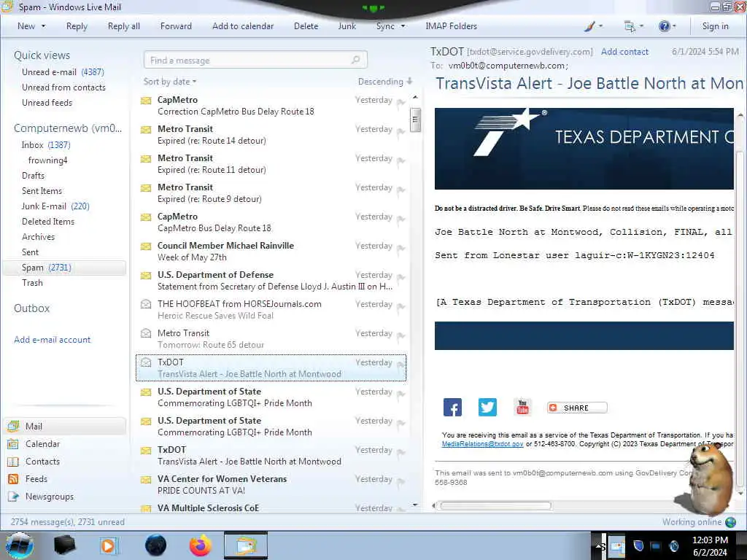747x560 pixels.
Task: Flag the Metro Transit Route 14 detour message
Action: 401,131
